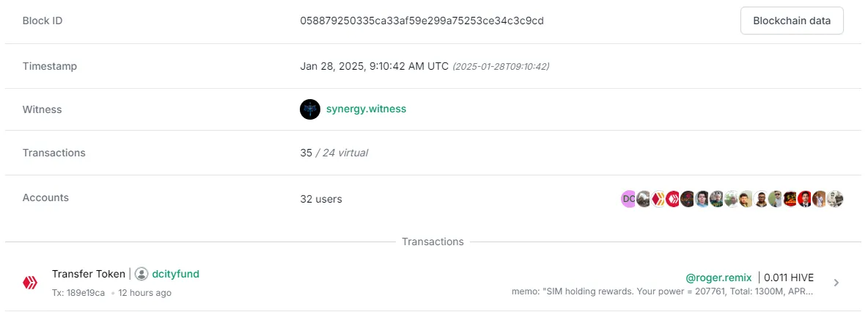The height and width of the screenshot is (312, 868).
Task: Open the dcityfund account link
Action: pyautogui.click(x=175, y=274)
